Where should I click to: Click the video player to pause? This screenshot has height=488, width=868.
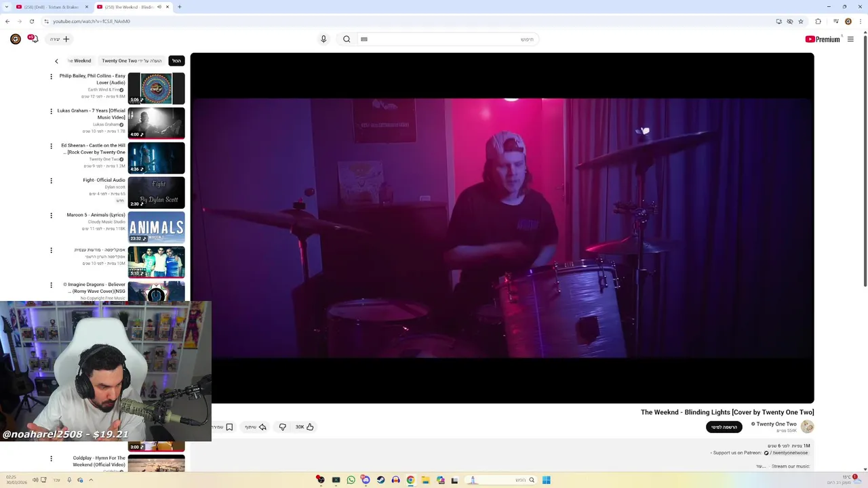(502, 228)
